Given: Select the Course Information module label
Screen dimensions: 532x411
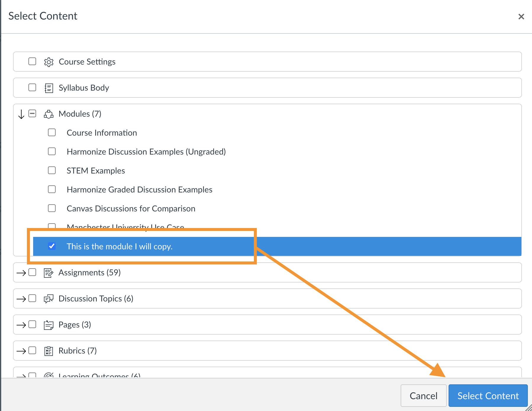Looking at the screenshot, I should pyautogui.click(x=101, y=133).
